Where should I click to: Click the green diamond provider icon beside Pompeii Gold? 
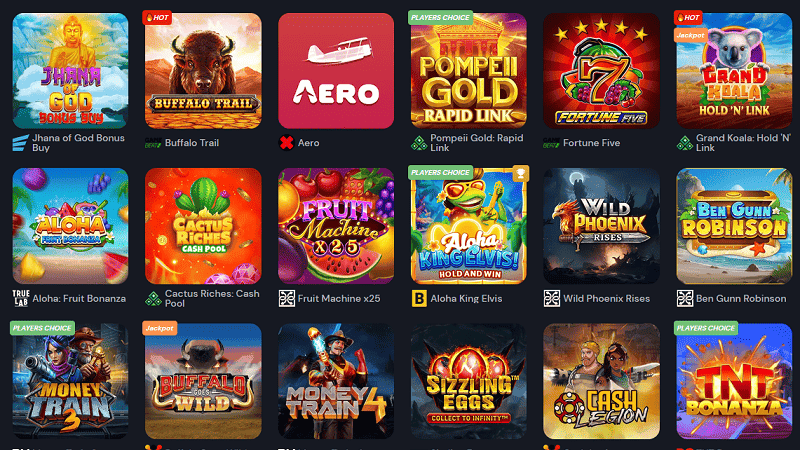pos(419,143)
